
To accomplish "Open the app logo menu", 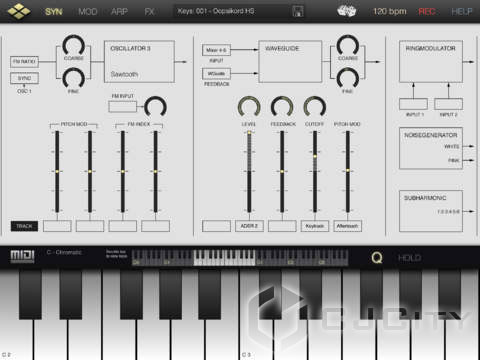I will 19,11.
